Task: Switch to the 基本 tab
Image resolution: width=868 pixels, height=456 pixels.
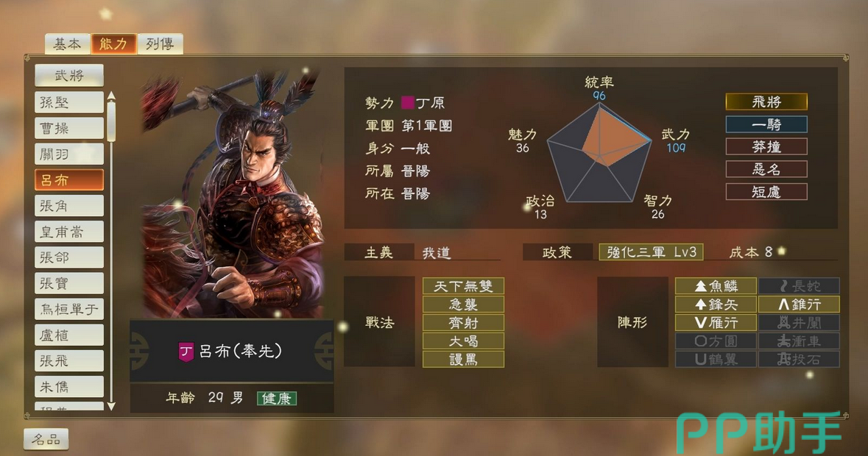Action: [68, 43]
